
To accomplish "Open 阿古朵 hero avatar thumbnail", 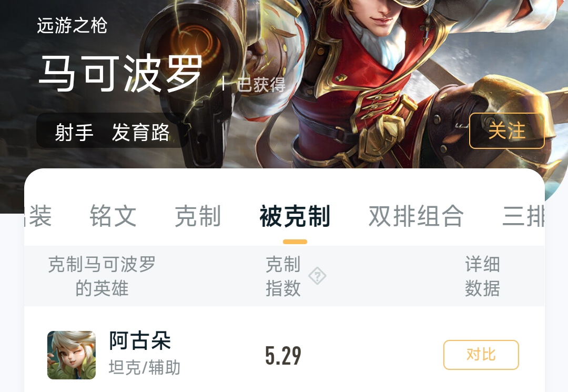I will tap(72, 355).
